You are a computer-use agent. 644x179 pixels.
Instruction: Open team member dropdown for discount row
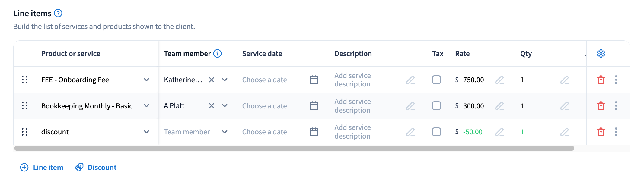tap(225, 132)
